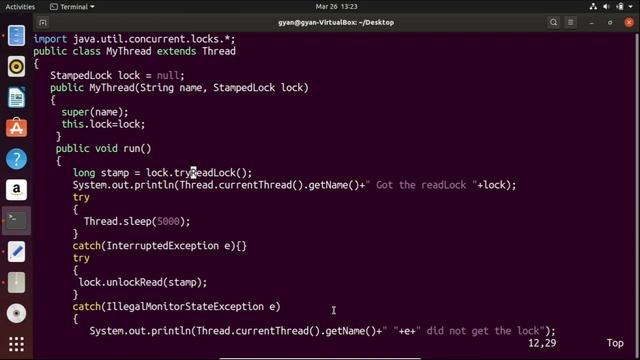Click java.util.concurrent.locks.*; text
Image resolution: width=640 pixels, height=360 pixels.
154,39
